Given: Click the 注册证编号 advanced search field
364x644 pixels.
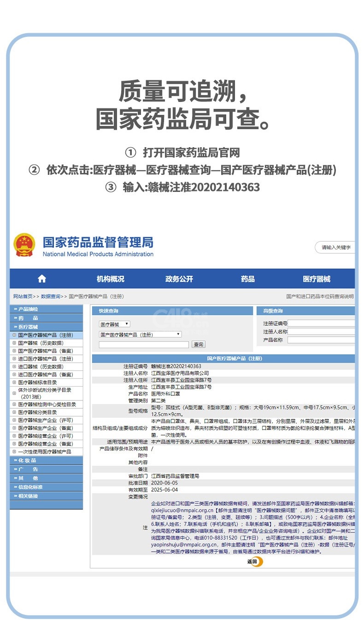Looking at the screenshot, I should (x=321, y=323).
